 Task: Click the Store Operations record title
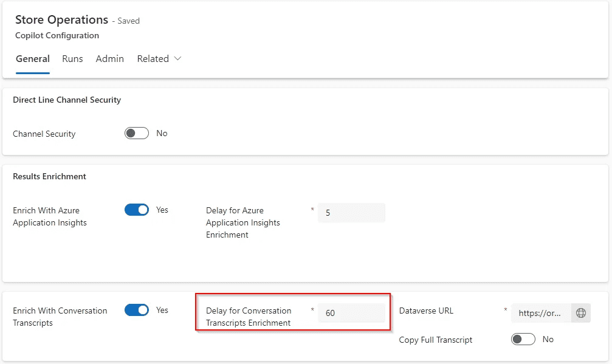(x=61, y=19)
